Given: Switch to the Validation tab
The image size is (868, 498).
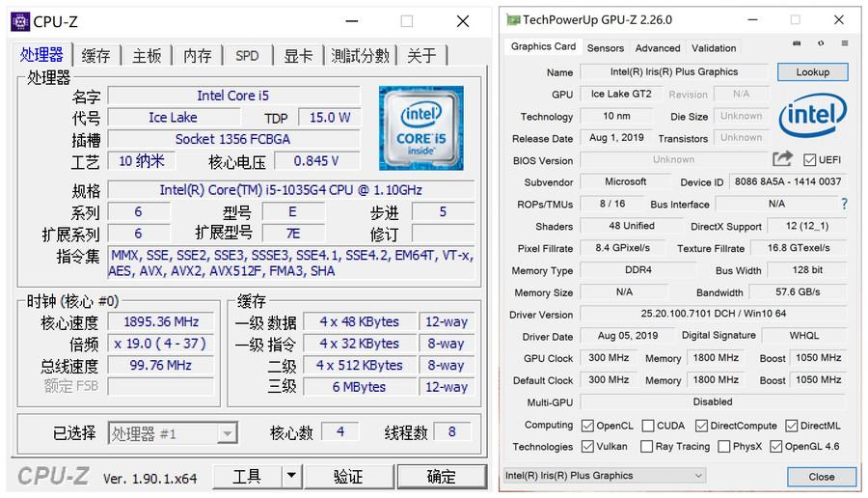Looking at the screenshot, I should click(714, 48).
